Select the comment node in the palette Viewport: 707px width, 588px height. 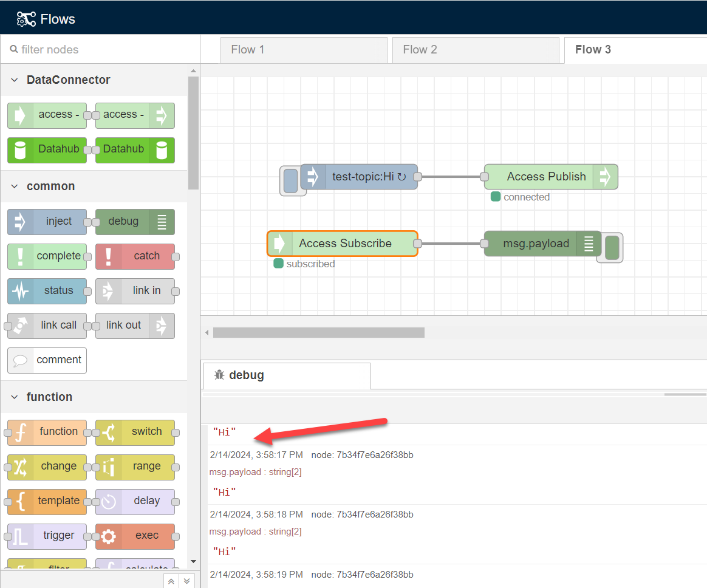(47, 360)
